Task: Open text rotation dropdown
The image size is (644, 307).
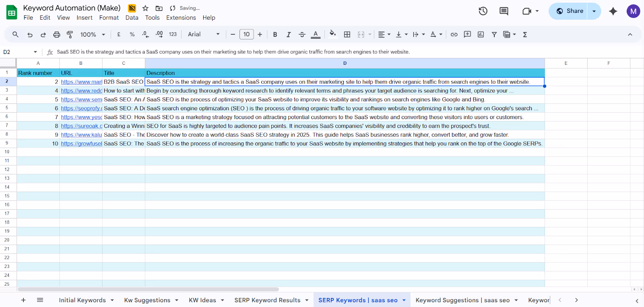Action: coord(436,35)
